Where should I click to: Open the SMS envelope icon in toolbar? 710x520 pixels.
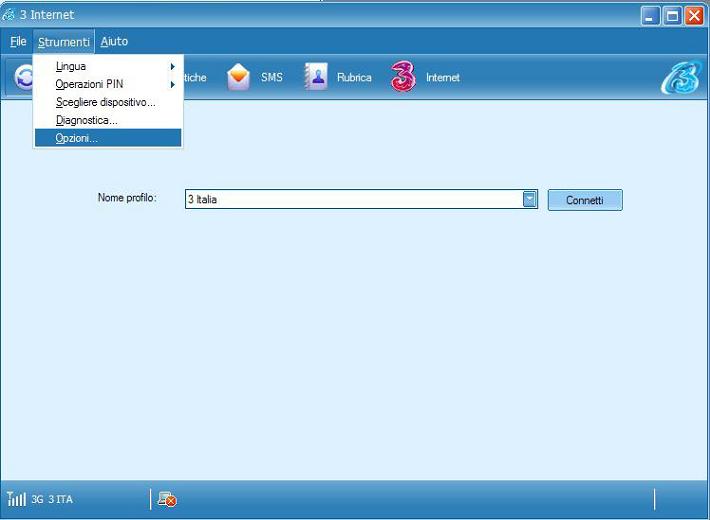239,77
